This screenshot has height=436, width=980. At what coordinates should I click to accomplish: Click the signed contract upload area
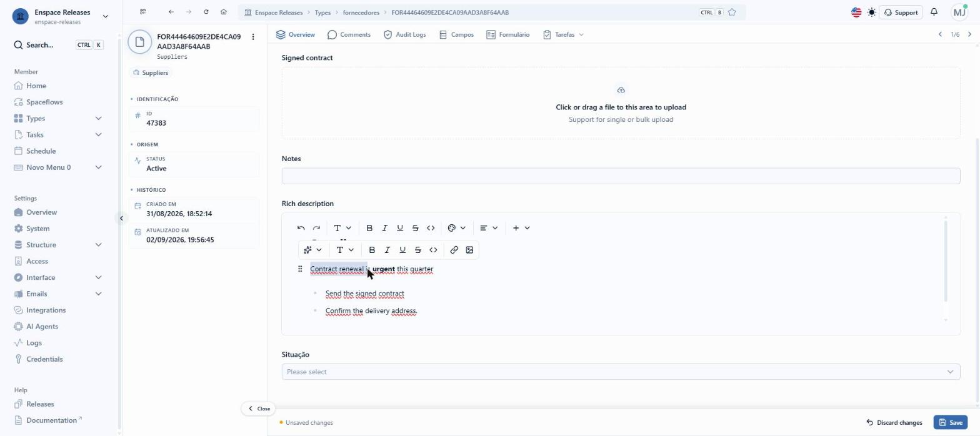621,103
